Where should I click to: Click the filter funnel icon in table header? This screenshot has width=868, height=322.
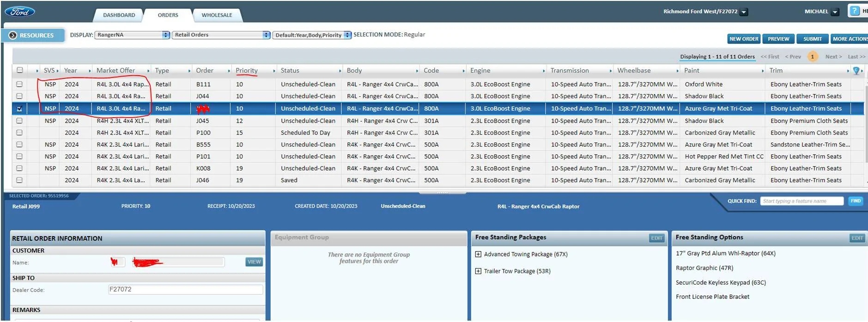click(856, 71)
